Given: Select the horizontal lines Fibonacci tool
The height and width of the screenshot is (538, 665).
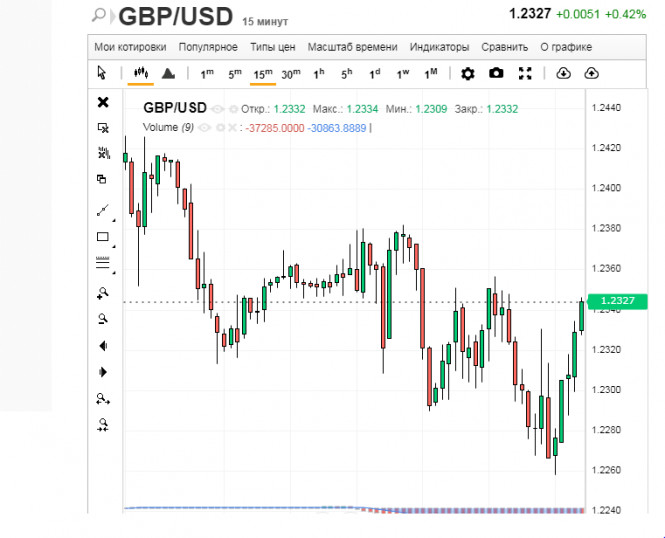Looking at the screenshot, I should click(103, 263).
